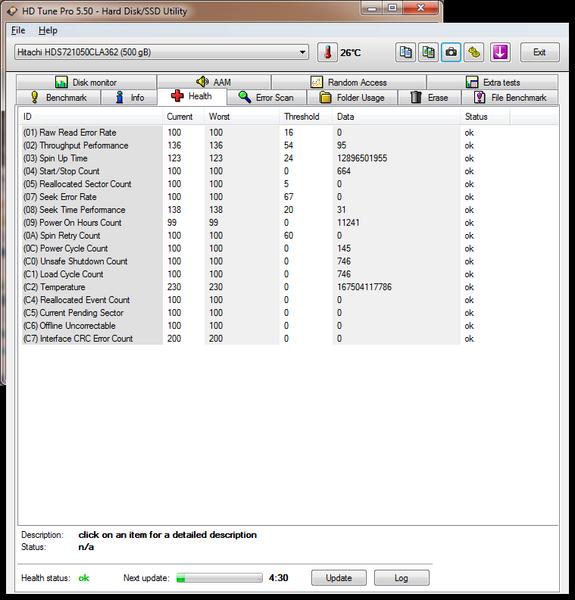The image size is (575, 600).
Task: Click the purple down-arrow tray icon
Action: pos(500,52)
